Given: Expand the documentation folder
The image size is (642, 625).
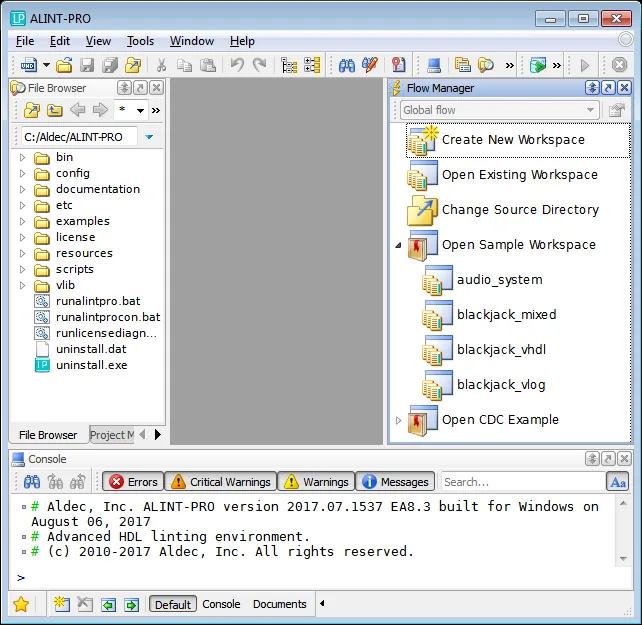Looking at the screenshot, I should click(23, 189).
